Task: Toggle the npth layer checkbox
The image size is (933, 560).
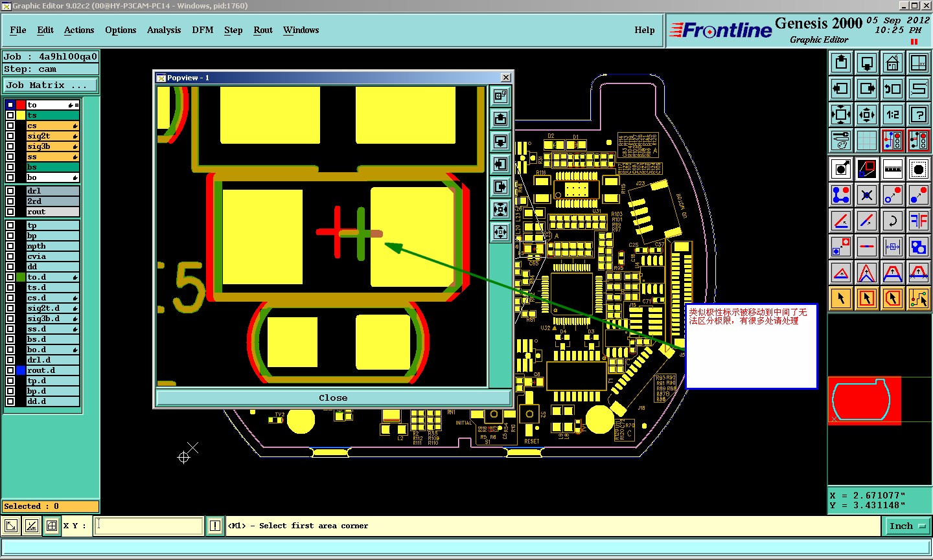Action: (x=10, y=246)
